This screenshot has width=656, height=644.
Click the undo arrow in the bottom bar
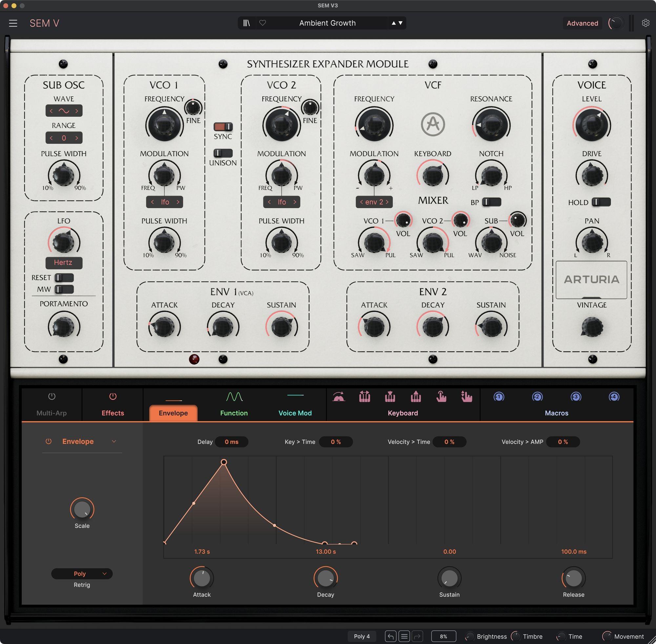390,636
